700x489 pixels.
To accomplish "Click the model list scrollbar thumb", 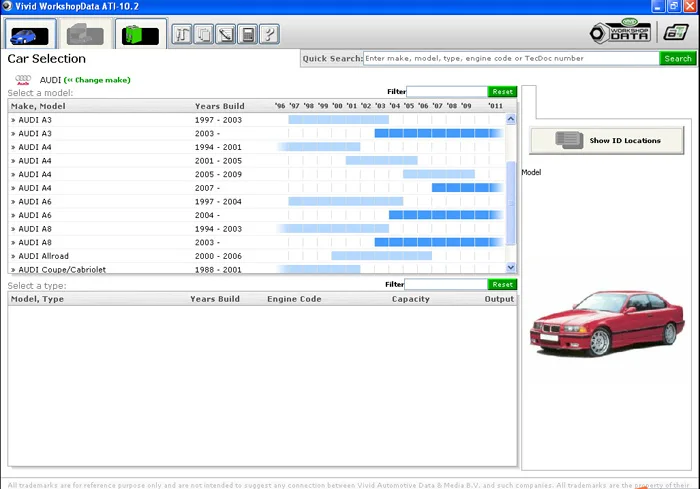I will (511, 203).
